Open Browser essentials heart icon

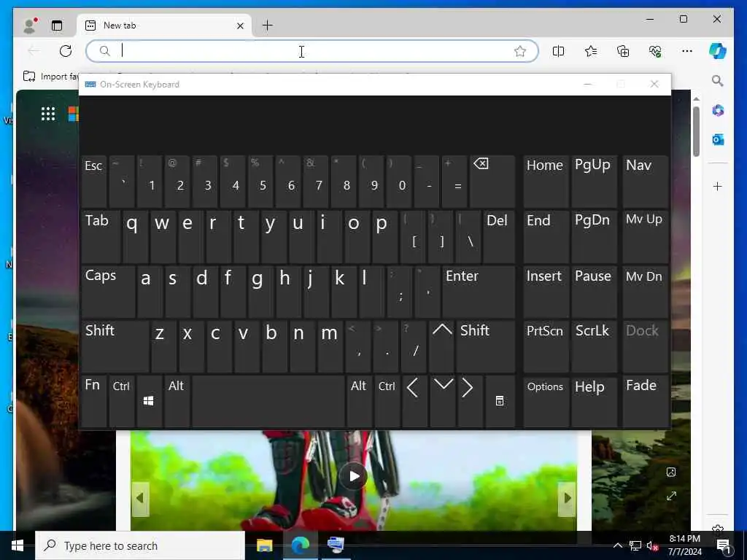coord(655,51)
